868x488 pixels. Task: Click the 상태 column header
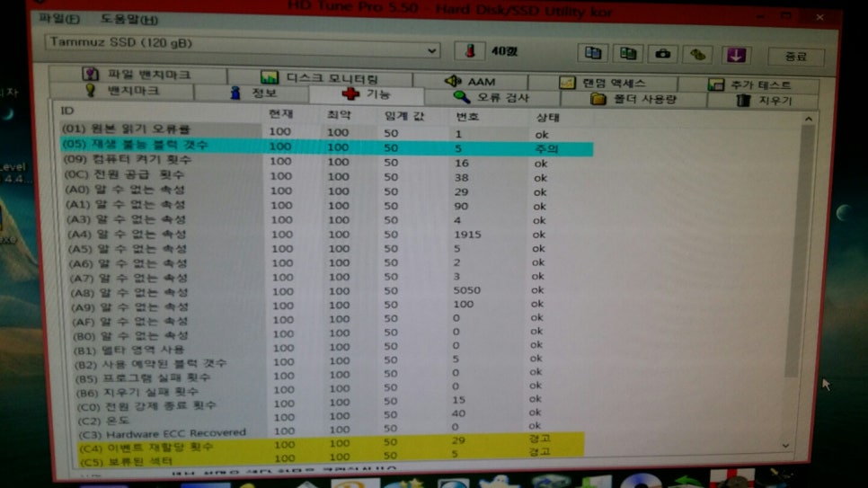[x=547, y=118]
